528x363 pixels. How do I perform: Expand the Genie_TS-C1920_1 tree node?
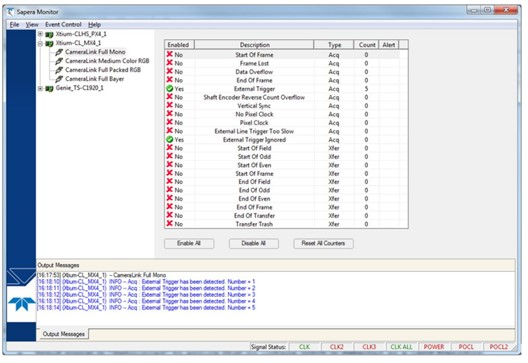[40, 89]
